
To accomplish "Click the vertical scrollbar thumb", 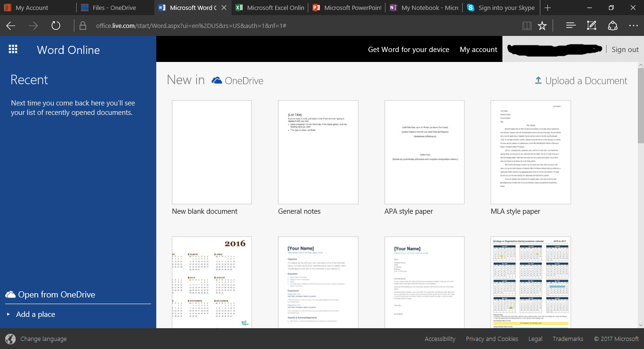I will coord(641,105).
